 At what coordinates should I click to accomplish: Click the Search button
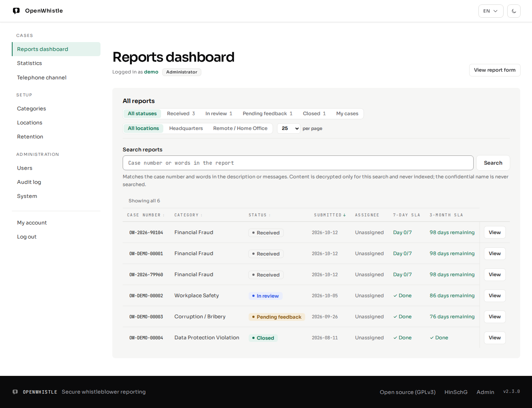click(x=493, y=163)
